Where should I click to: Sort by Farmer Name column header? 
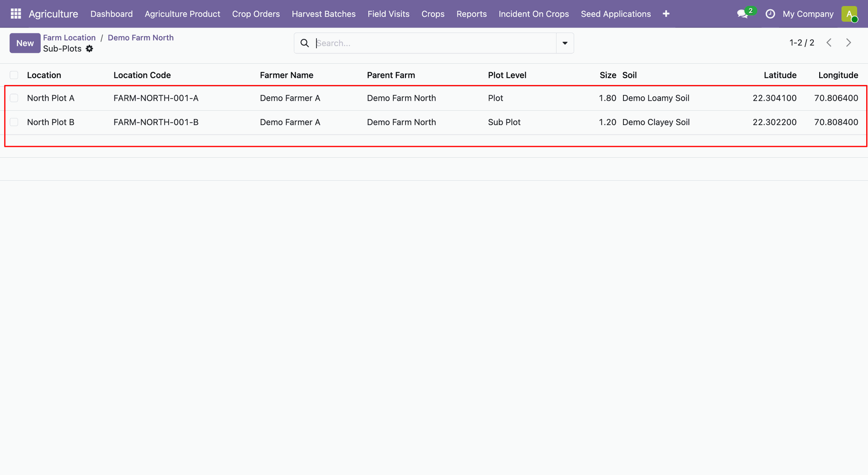[287, 75]
